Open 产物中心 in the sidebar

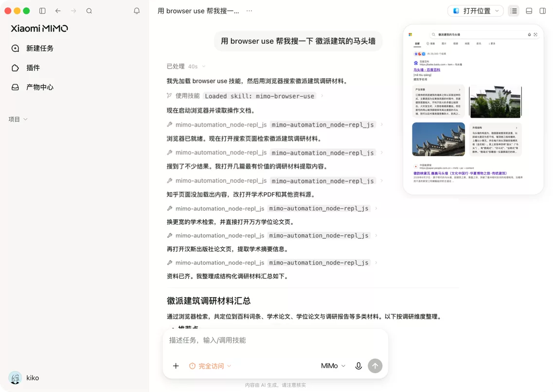point(33,87)
